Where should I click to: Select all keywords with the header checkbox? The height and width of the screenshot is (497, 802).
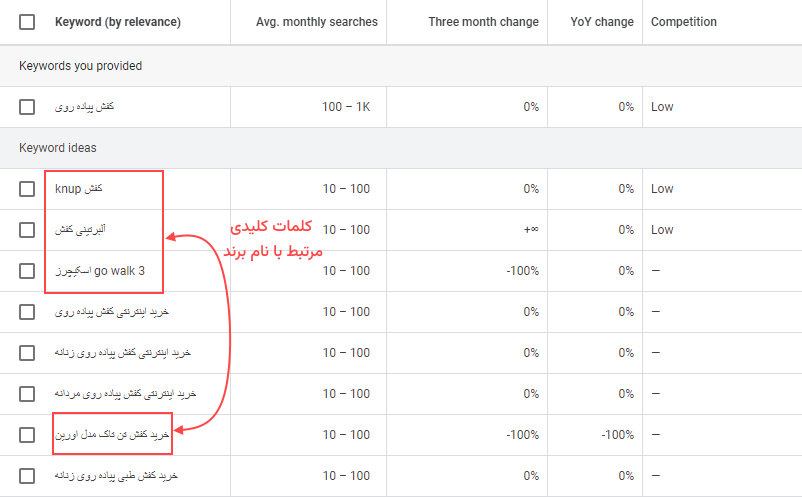click(27, 22)
